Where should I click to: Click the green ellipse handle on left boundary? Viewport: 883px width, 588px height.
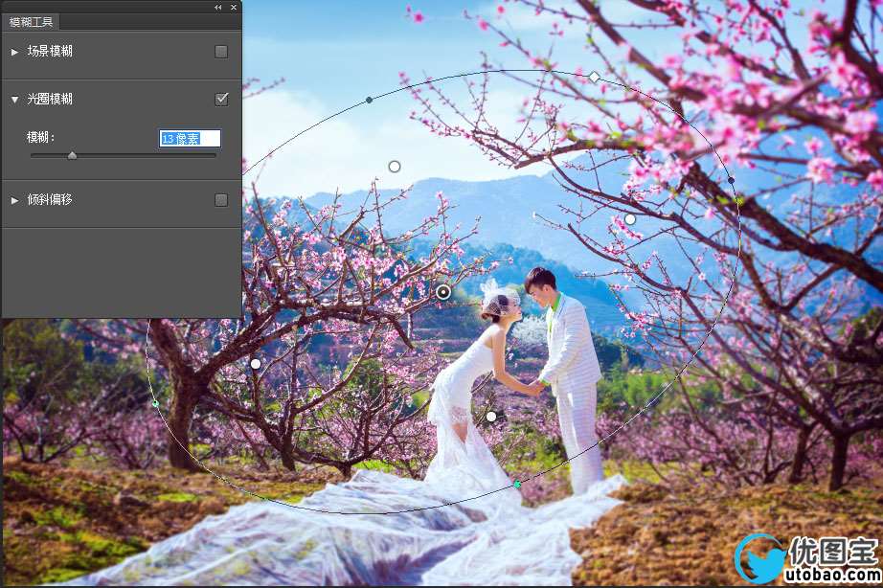point(155,404)
